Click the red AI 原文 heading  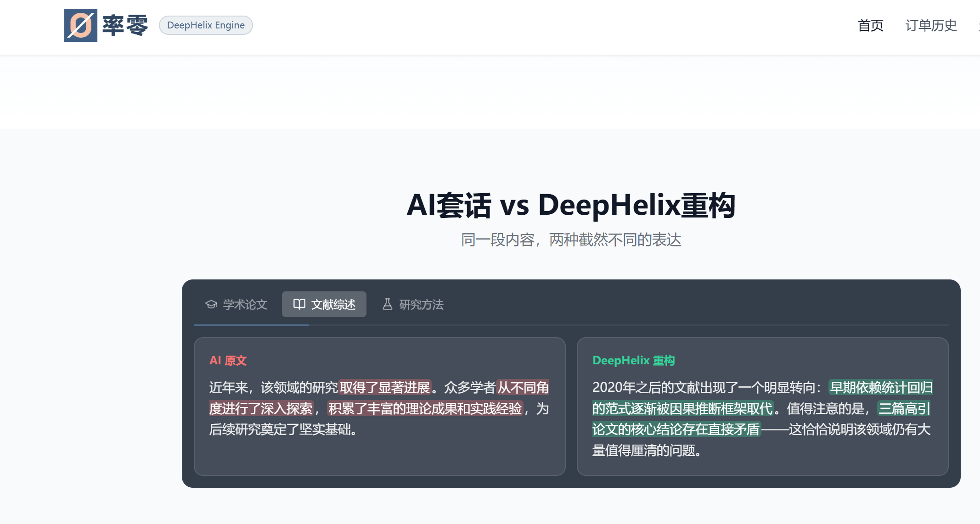pyautogui.click(x=228, y=361)
